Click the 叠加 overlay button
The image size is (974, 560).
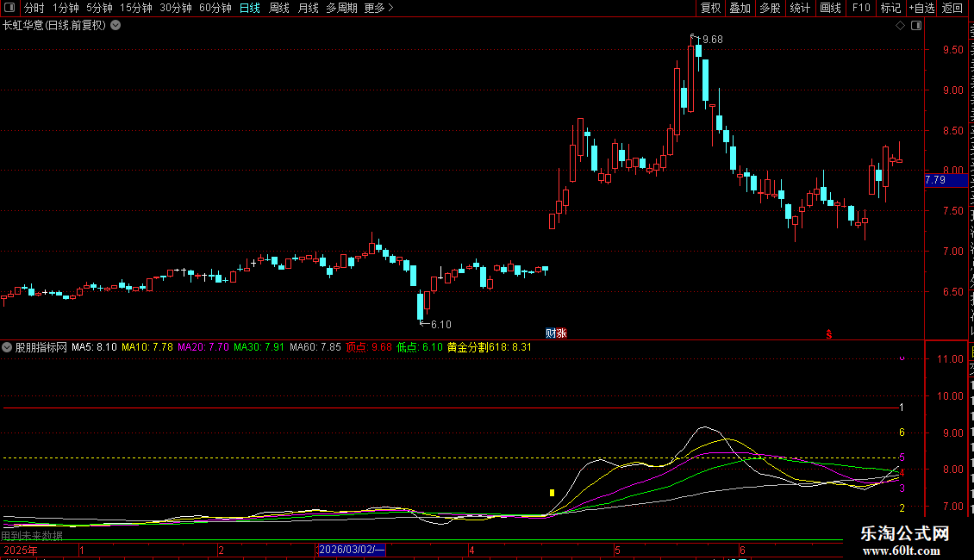[740, 8]
